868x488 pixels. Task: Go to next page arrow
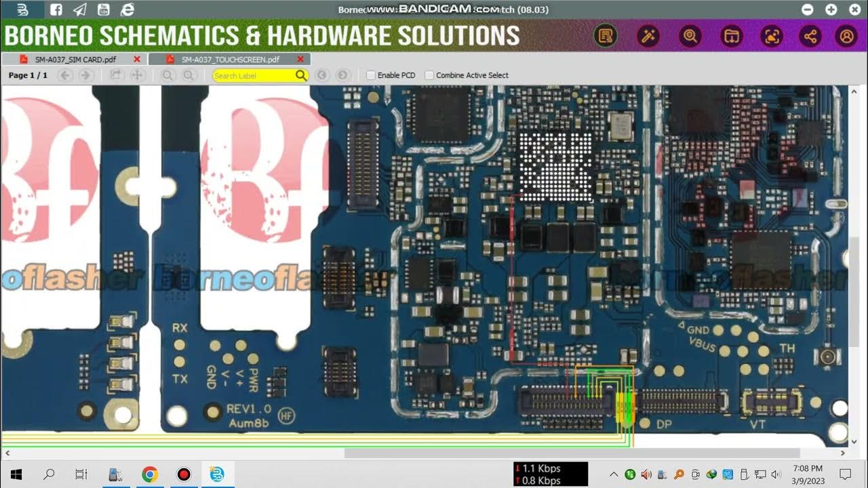[86, 75]
